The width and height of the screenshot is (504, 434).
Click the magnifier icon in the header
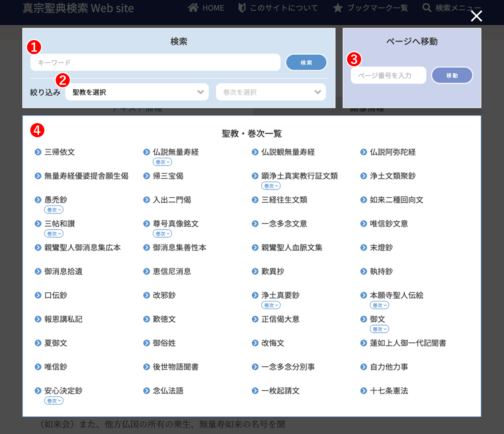click(427, 8)
